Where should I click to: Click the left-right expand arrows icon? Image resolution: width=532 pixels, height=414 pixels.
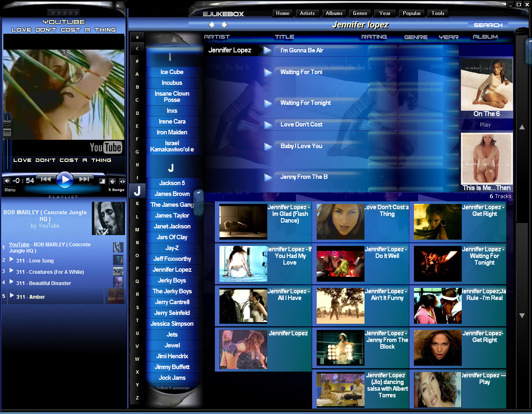click(x=122, y=181)
